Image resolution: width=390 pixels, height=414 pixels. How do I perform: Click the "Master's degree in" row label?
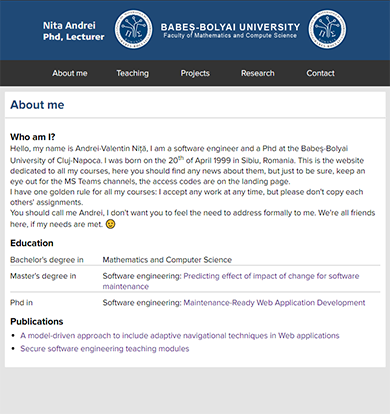click(43, 276)
